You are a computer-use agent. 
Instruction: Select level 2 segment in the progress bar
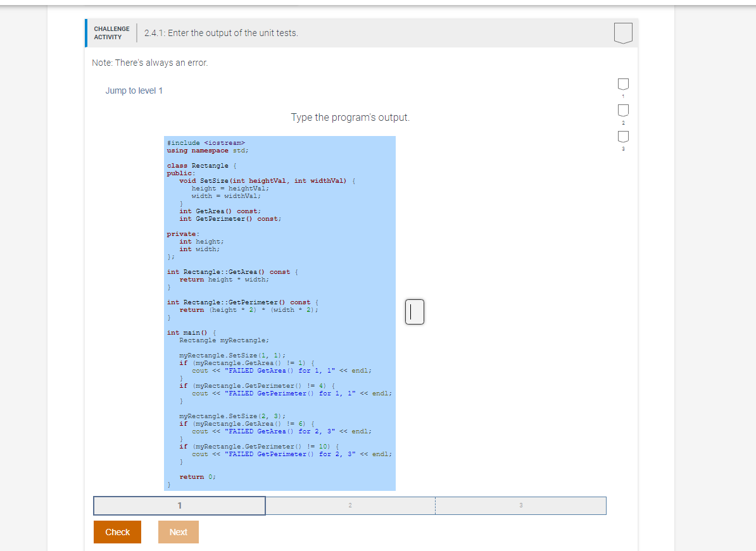(350, 505)
